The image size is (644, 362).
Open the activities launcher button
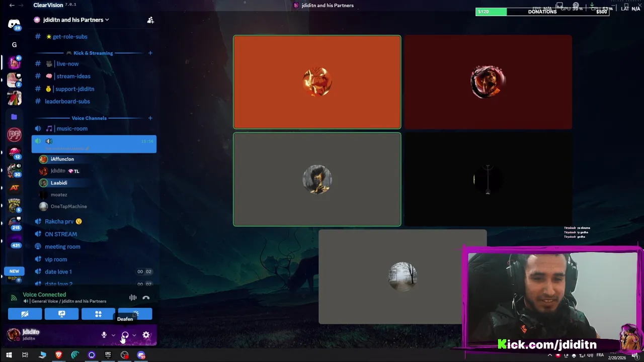98,314
